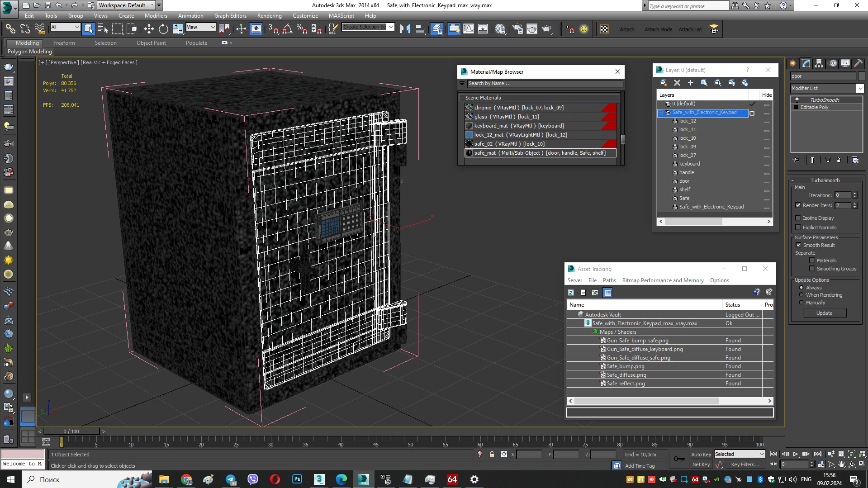868x488 pixels.
Task: Click the Selection Lock padlock toggle
Action: click(x=492, y=454)
